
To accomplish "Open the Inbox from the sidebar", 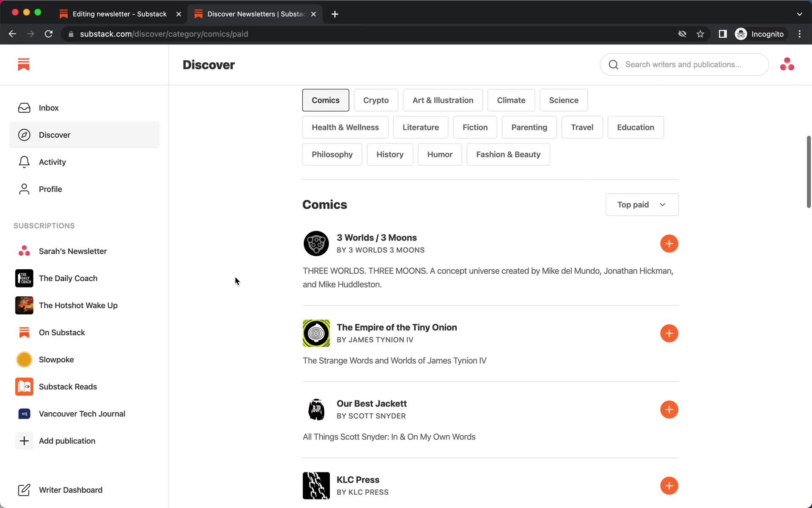I will point(49,108).
